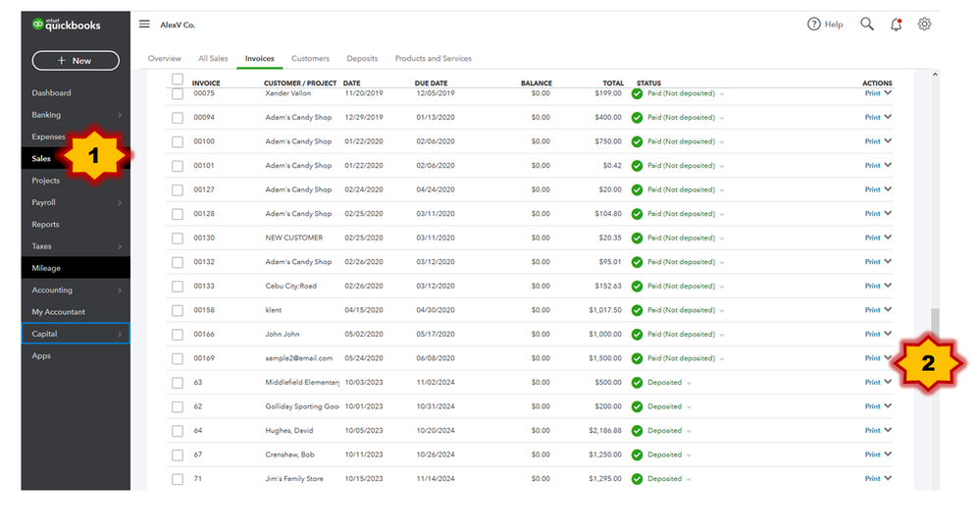Image resolution: width=980 pixels, height=532 pixels.
Task: Print invoice 00127
Action: click(872, 190)
